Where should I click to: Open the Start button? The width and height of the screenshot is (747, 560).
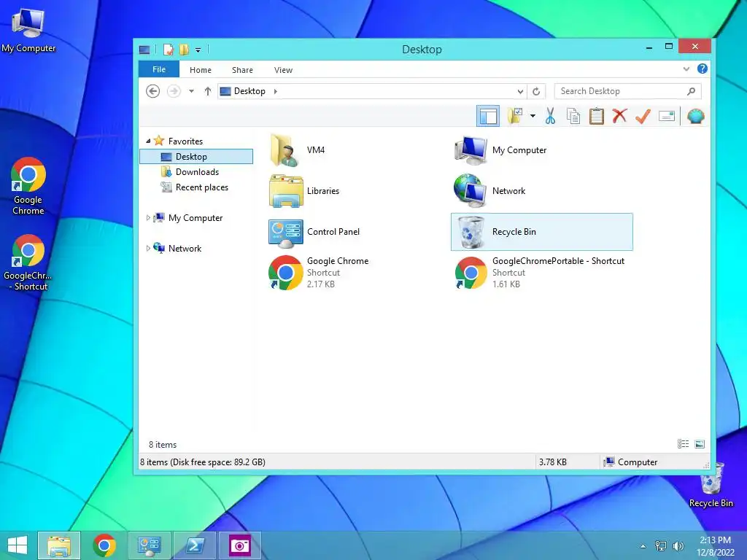18,545
